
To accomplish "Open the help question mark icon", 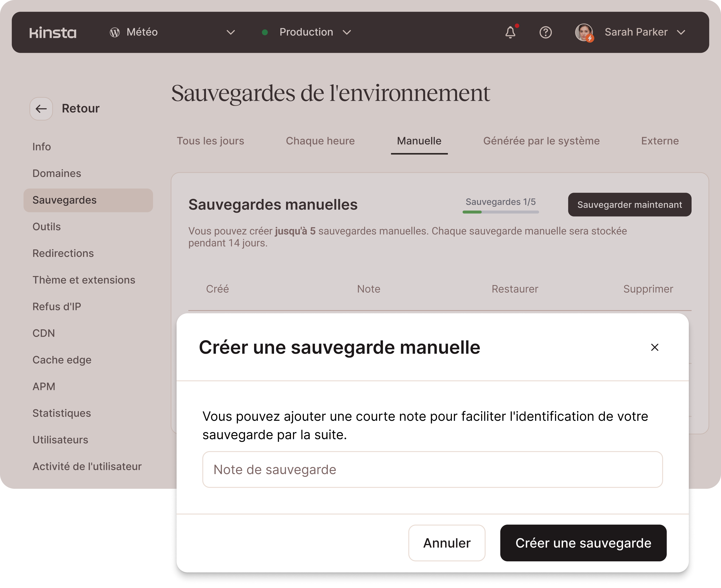I will (x=545, y=33).
